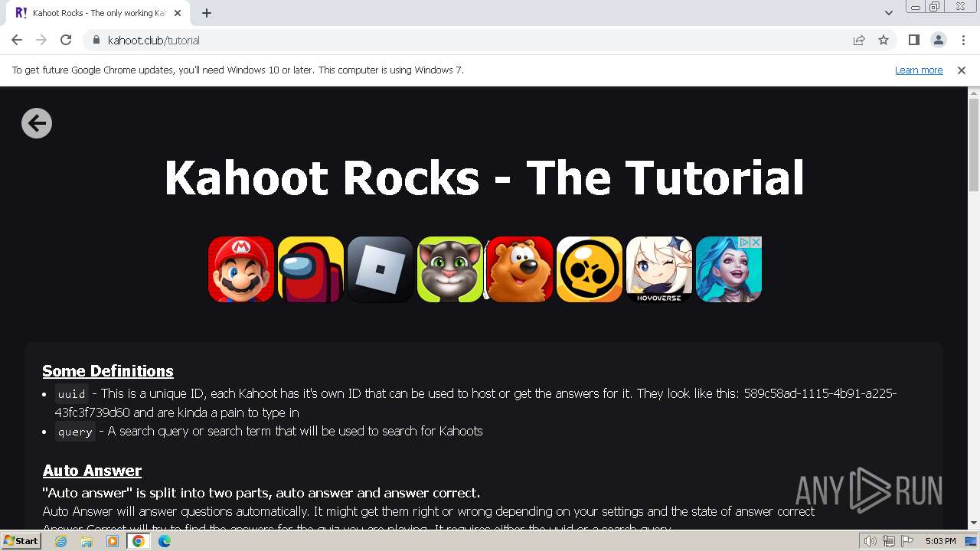Click the taskbar clock showing 5:03 PM

pos(940,541)
